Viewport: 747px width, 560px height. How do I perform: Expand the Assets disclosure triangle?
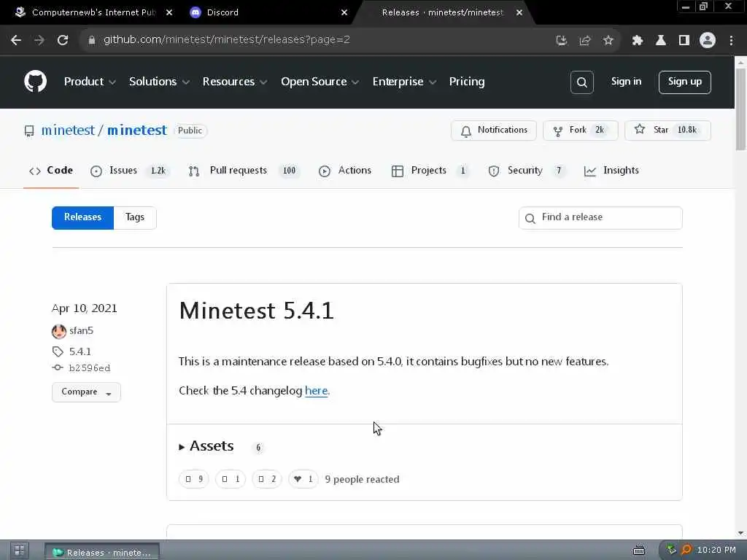click(182, 447)
